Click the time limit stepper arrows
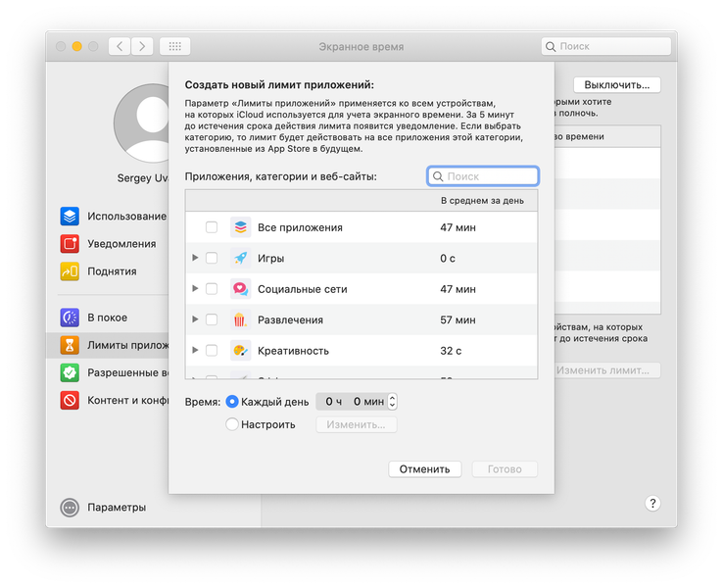The height and width of the screenshot is (588, 723). (x=393, y=402)
